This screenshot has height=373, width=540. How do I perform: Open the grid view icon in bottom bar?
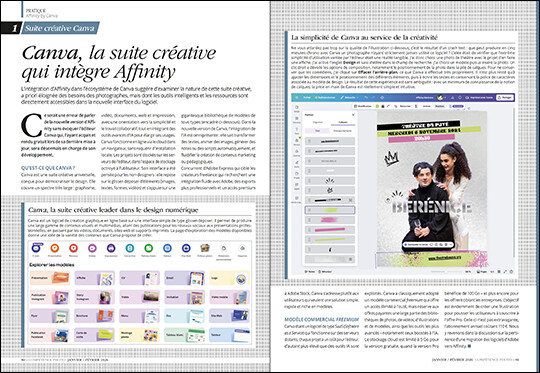click(x=499, y=271)
